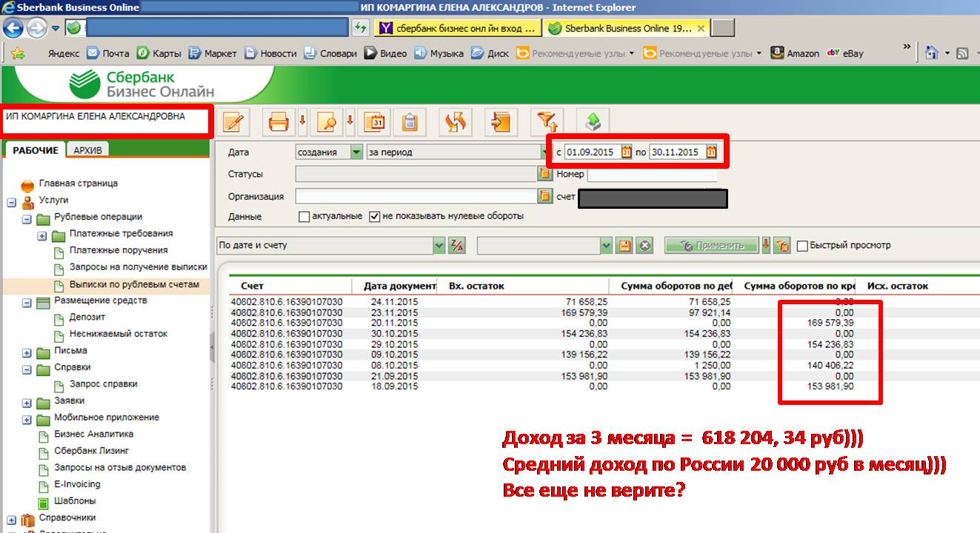This screenshot has width=980, height=533.
Task: Open Amazon favorites bar link
Action: coord(795,53)
